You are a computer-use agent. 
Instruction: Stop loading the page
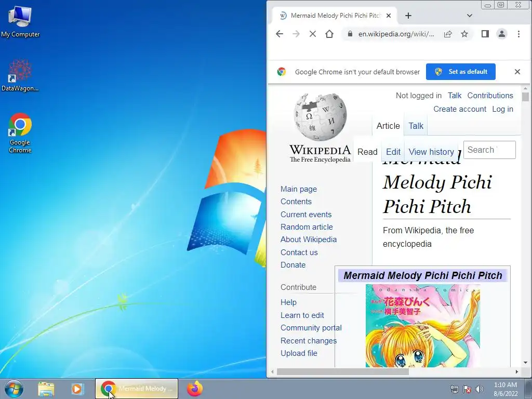(x=312, y=34)
